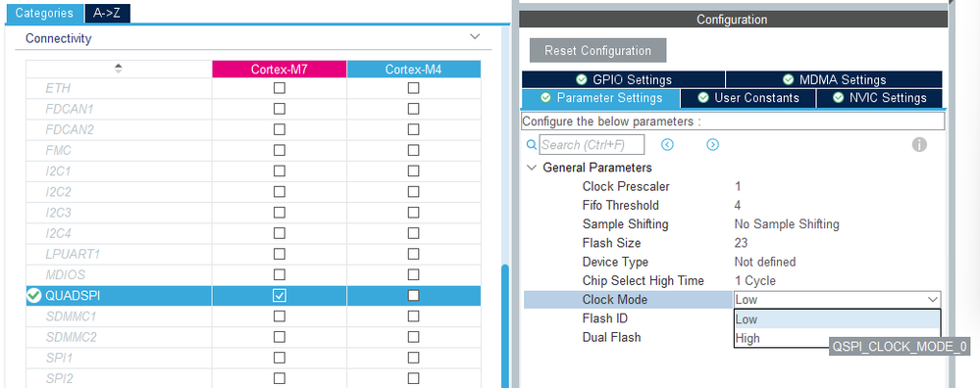Screen dimensions: 980x388
Task: Click the check icon on MDMA Settings tab
Action: click(x=788, y=79)
